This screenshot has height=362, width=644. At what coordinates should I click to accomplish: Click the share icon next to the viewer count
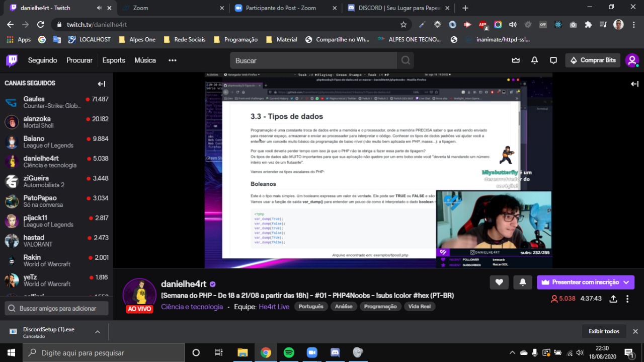point(613,299)
